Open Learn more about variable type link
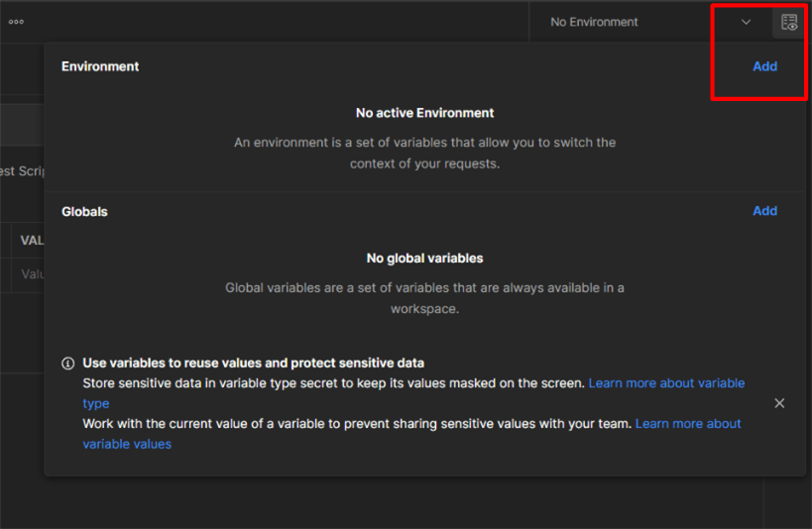Viewport: 812px width, 529px height. (x=666, y=383)
